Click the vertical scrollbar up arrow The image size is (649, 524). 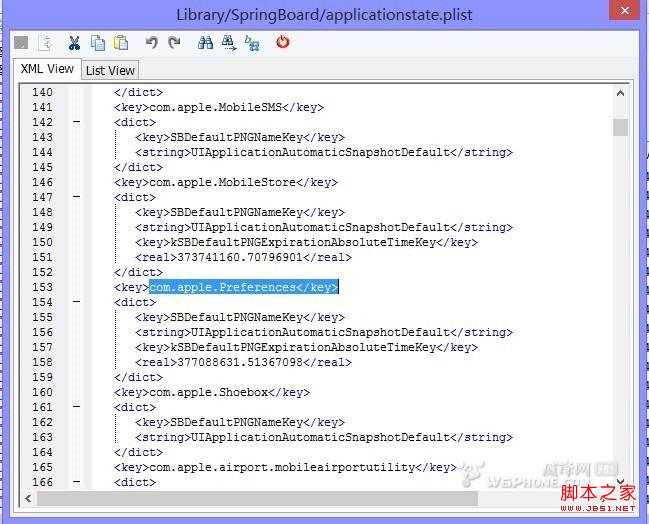coord(620,93)
